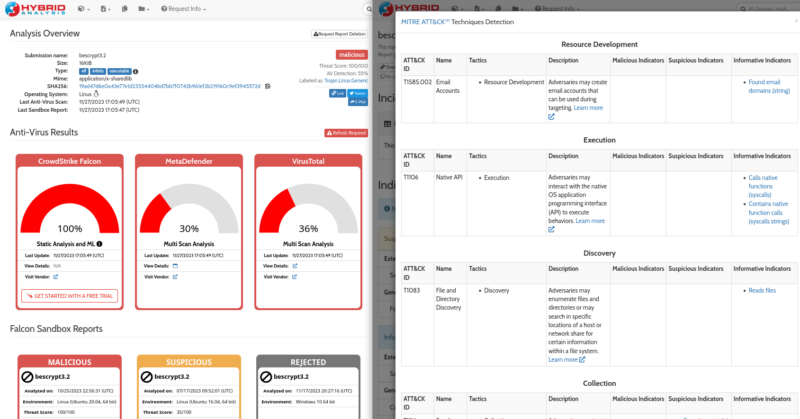Open VirusTotal Visit Vendor external link icon
Image resolution: width=800 pixels, height=419 pixels.
[x=294, y=277]
